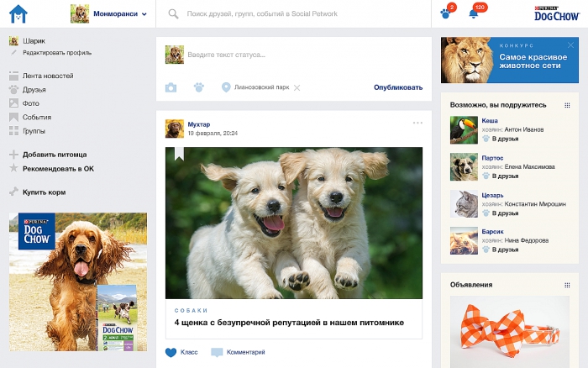Open the running puppies photo
This screenshot has width=588, height=368.
point(294,223)
